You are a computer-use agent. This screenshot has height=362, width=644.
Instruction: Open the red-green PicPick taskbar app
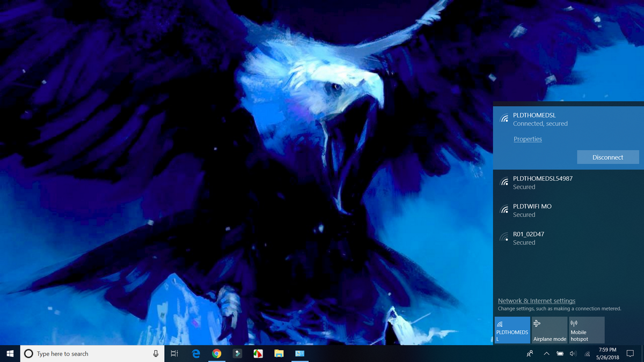[x=258, y=353]
